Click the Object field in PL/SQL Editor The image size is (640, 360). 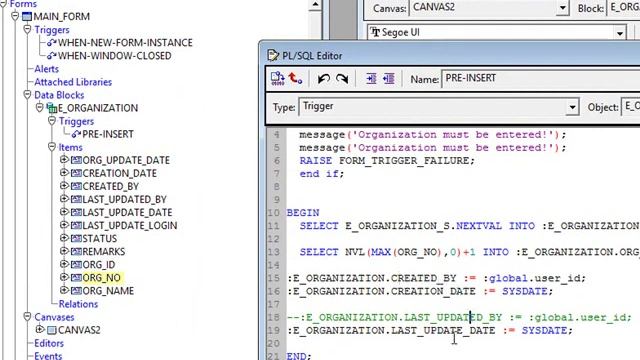(630, 107)
